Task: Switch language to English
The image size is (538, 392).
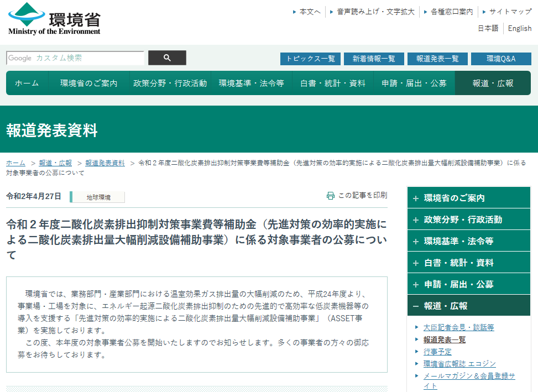Action: [519, 28]
